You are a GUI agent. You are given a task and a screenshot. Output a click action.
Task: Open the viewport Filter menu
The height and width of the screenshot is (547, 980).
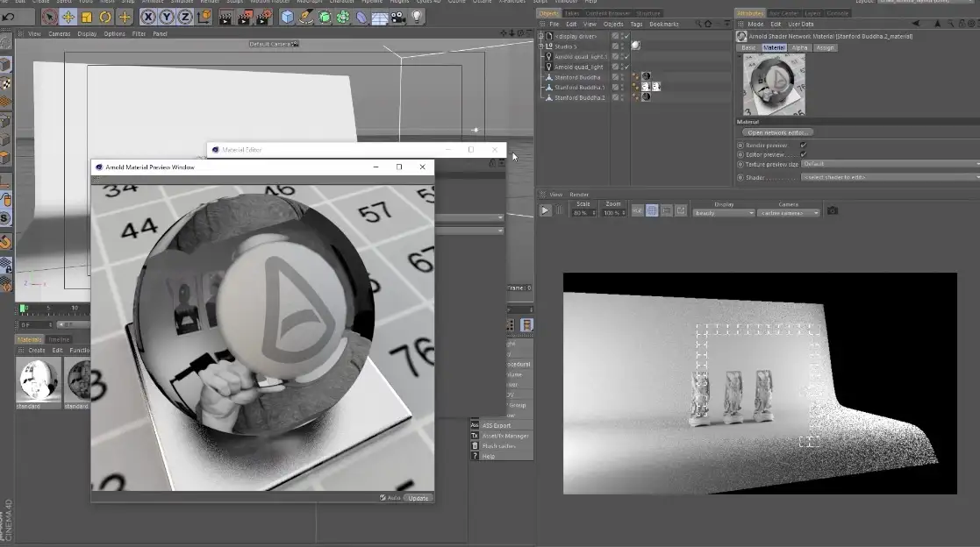coord(139,33)
